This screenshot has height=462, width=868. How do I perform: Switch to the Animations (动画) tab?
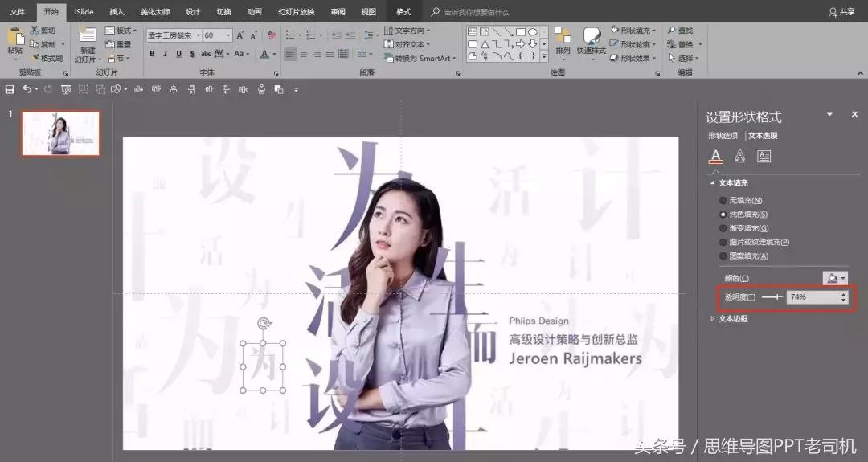pyautogui.click(x=254, y=11)
